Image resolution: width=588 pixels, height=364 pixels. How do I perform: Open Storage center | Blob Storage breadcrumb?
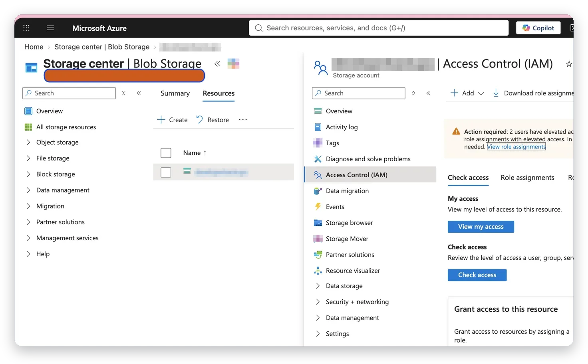102,47
